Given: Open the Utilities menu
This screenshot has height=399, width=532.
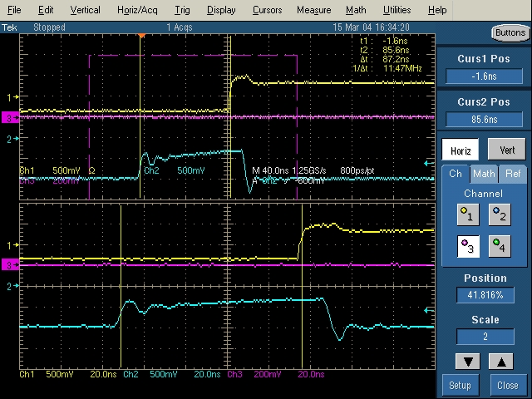Looking at the screenshot, I should [397, 10].
